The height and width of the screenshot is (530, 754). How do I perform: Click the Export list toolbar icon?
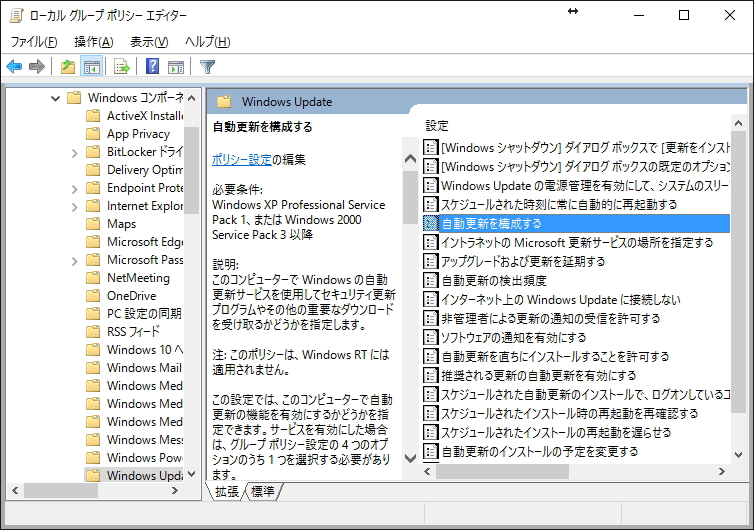point(122,66)
